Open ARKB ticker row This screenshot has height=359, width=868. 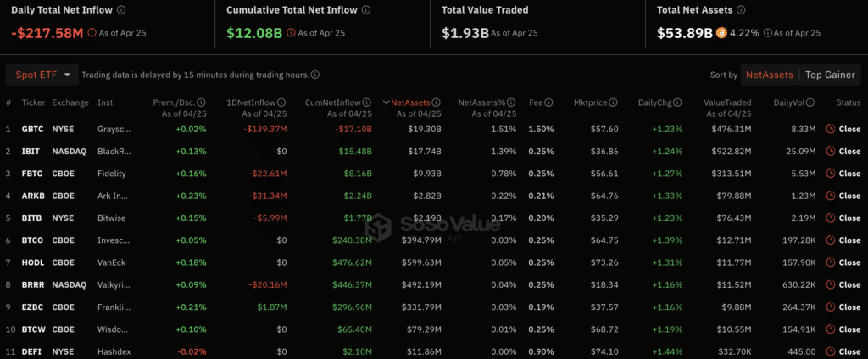point(33,196)
